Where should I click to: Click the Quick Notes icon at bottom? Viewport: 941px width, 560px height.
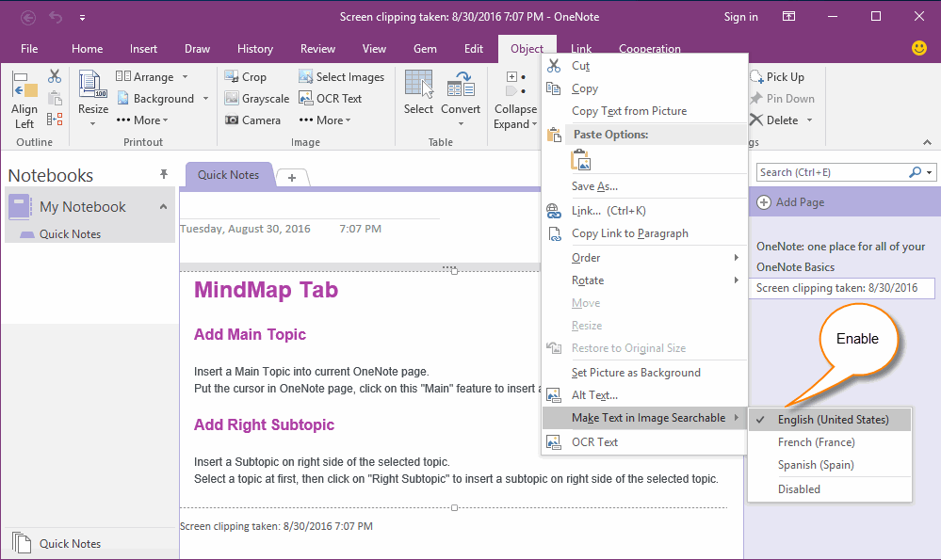[x=22, y=543]
